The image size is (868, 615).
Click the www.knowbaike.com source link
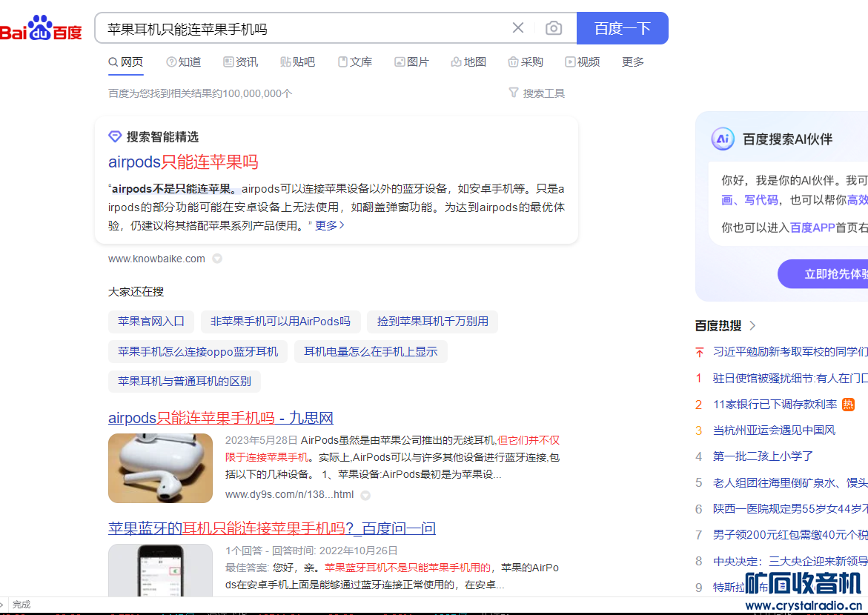pos(156,259)
